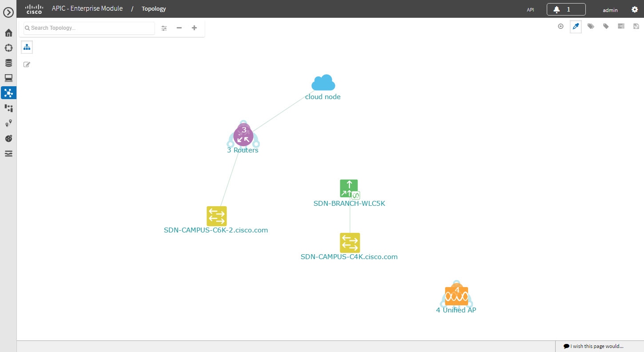Open the topology filter options icon
Image resolution: width=644 pixels, height=352 pixels.
164,28
